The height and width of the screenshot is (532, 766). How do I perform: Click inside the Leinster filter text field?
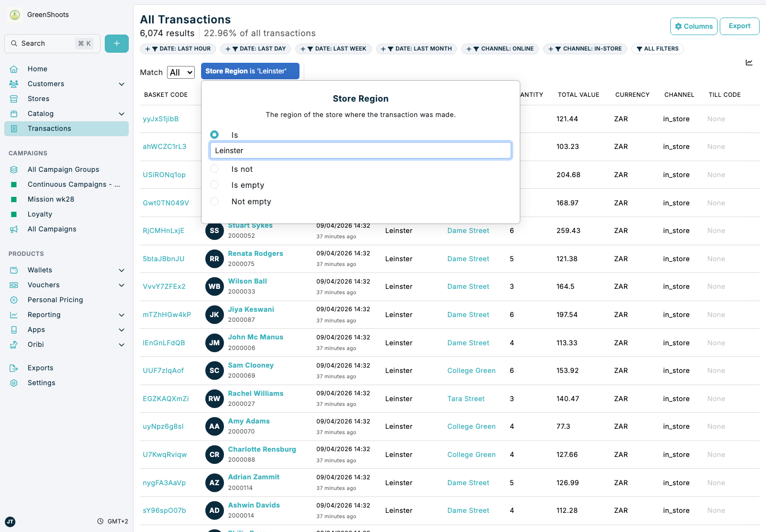361,150
